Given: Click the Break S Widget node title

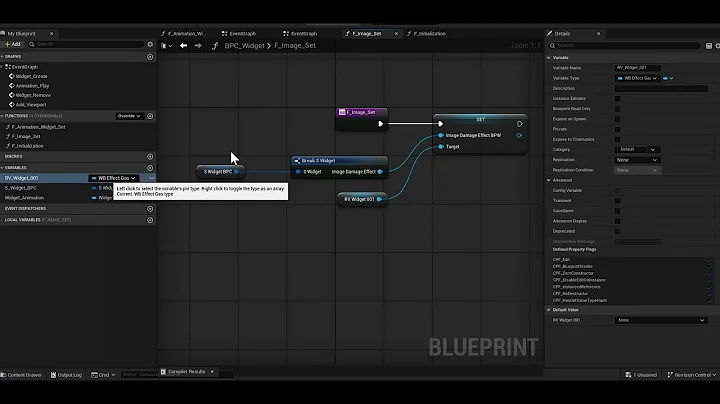Looking at the screenshot, I should 318,161.
